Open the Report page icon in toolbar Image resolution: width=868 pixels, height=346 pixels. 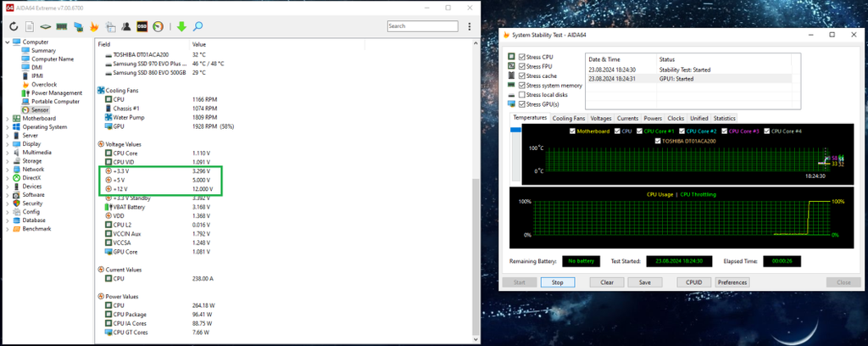pos(30,26)
